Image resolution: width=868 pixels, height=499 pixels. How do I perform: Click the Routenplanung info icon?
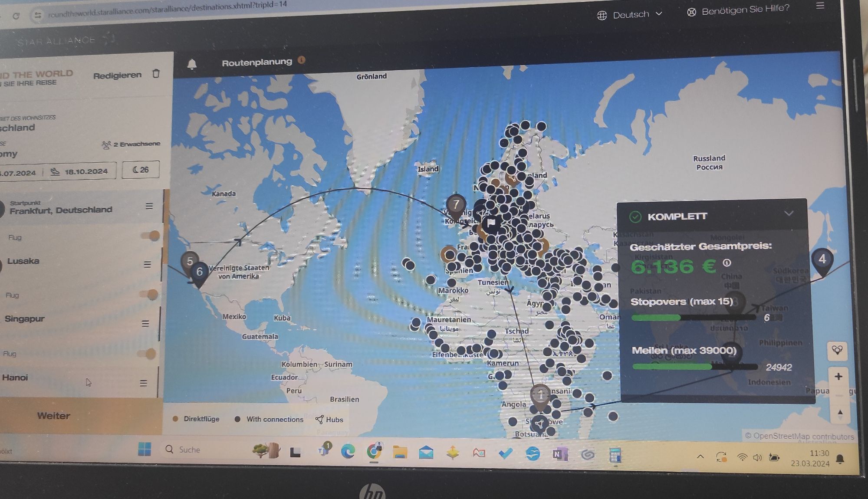[302, 60]
